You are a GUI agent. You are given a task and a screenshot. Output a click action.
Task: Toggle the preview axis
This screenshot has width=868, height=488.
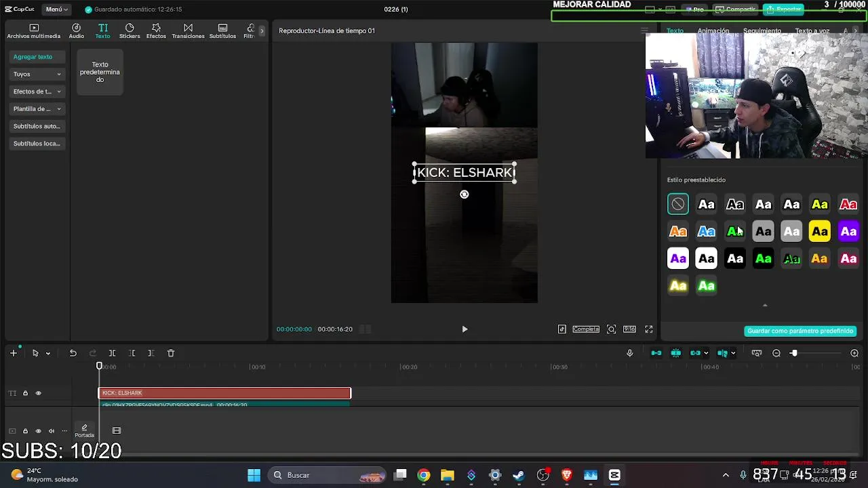pyautogui.click(x=723, y=353)
